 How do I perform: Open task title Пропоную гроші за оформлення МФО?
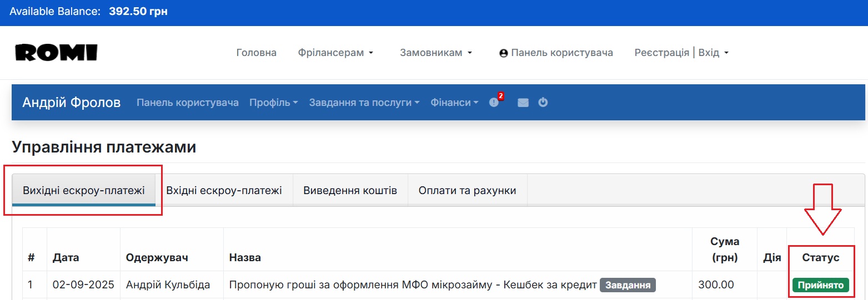(413, 285)
